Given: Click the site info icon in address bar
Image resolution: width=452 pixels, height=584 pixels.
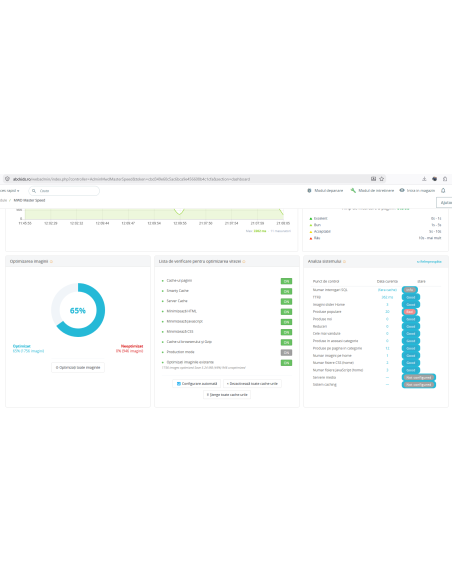Looking at the screenshot, I should [7, 179].
